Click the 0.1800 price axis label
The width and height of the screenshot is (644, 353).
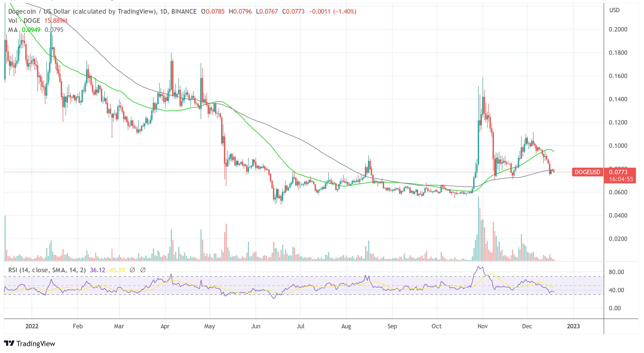click(618, 53)
